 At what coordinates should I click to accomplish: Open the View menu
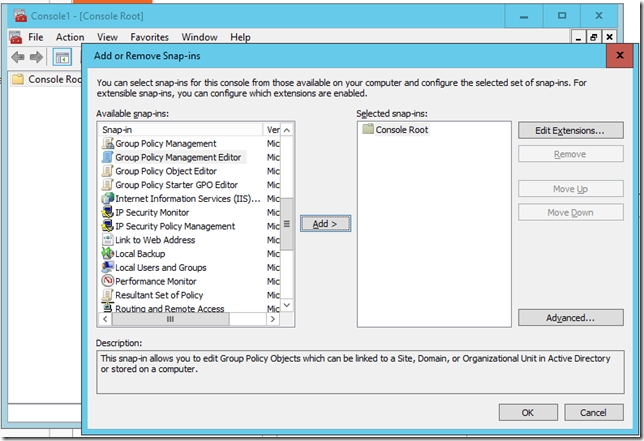pyautogui.click(x=107, y=37)
